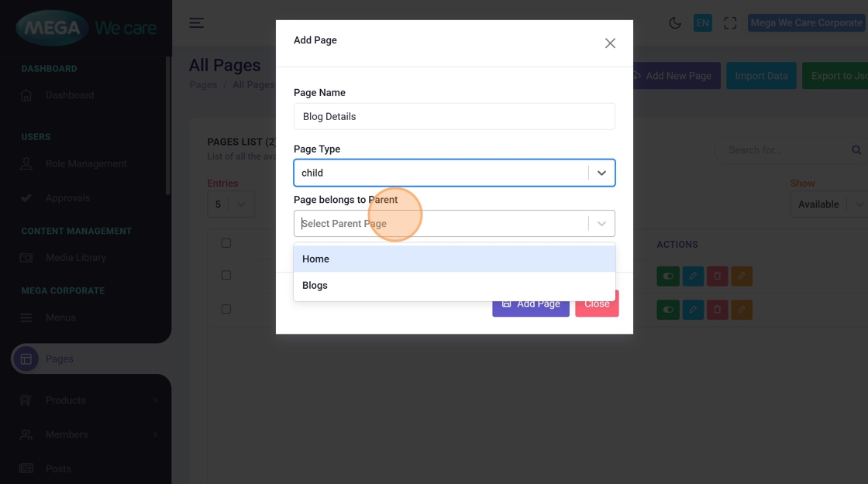Click the red delete icon in first row
Screen dimensions: 868x484
click(717, 276)
